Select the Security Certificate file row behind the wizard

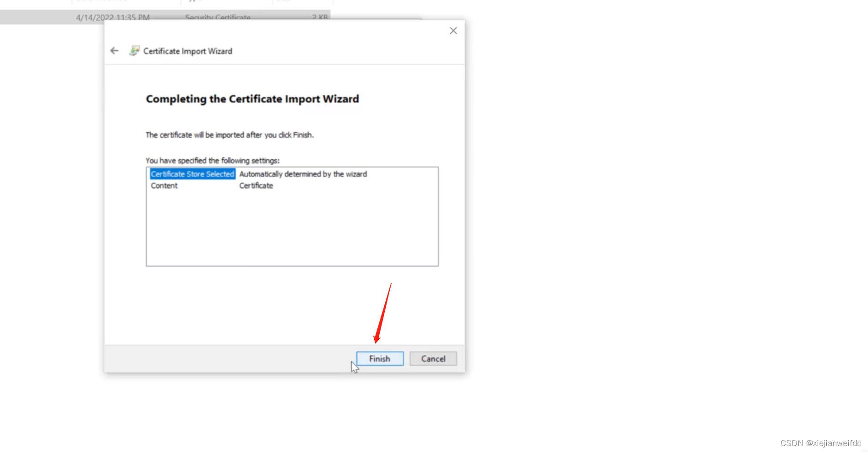click(165, 17)
